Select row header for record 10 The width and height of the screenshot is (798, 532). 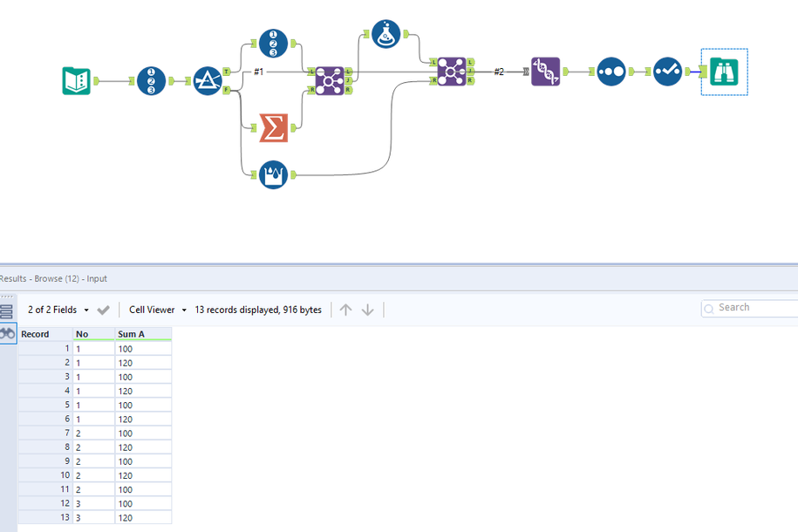tap(46, 475)
